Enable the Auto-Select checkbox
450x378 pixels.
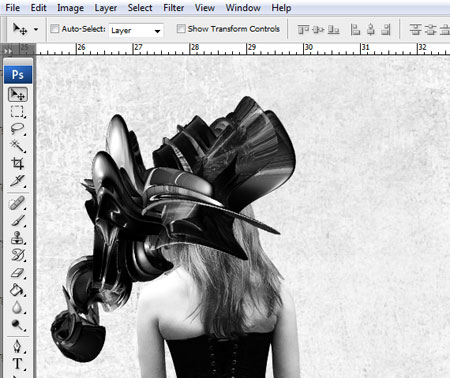[x=54, y=29]
